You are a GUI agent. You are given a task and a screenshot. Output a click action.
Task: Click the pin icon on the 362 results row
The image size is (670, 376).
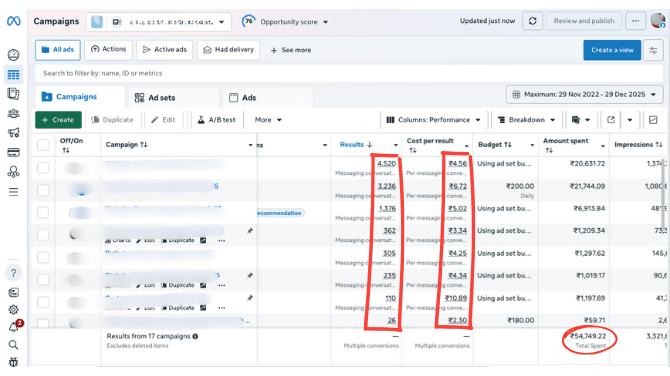(250, 231)
